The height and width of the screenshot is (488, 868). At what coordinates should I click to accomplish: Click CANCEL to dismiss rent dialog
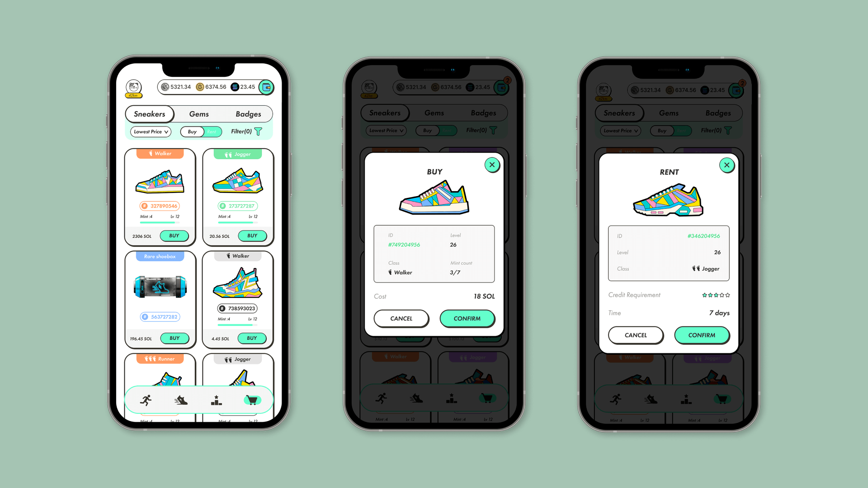(x=636, y=335)
